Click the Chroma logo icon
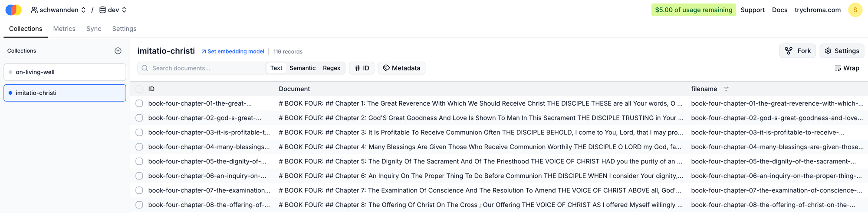This screenshot has width=868, height=213. coord(13,10)
